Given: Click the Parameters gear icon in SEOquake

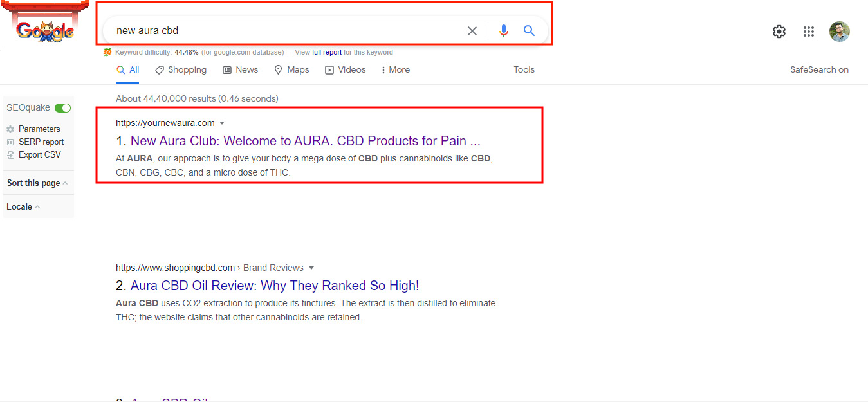Looking at the screenshot, I should pos(10,129).
